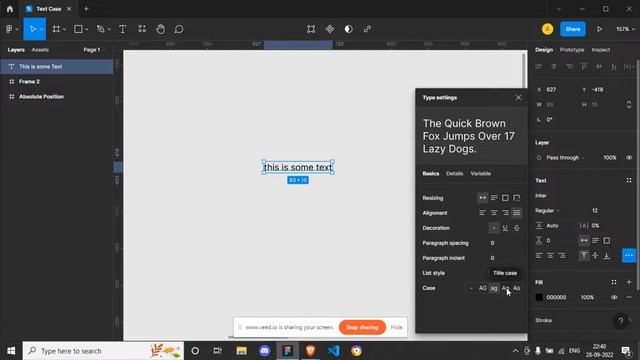
Task: Select the Rectangle shape tool
Action: [x=78, y=29]
